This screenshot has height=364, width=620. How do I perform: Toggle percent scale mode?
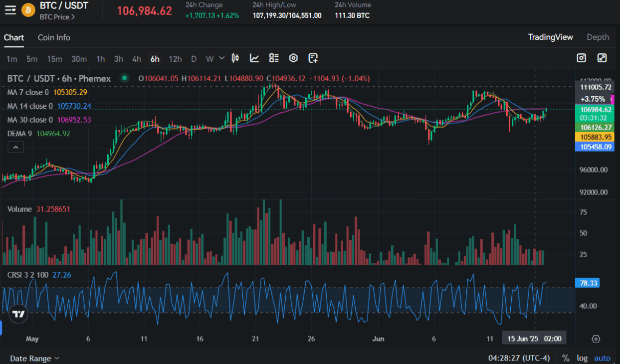pos(566,358)
